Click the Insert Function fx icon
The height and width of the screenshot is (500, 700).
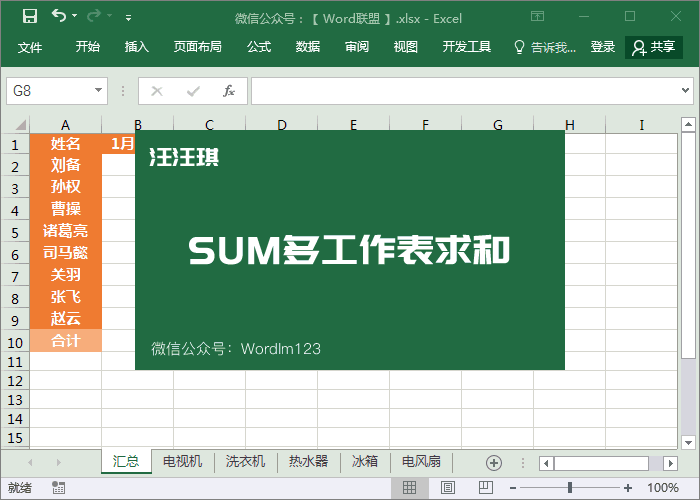click(x=229, y=91)
